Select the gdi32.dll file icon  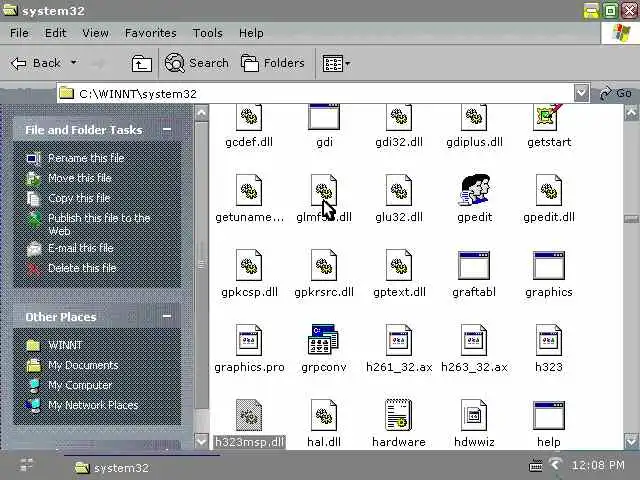click(x=399, y=118)
